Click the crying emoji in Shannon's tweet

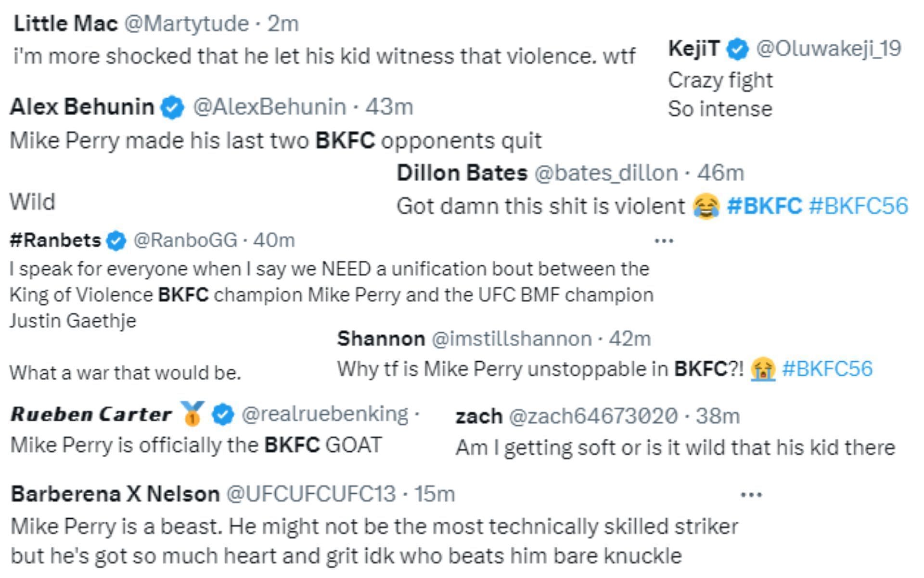click(x=763, y=369)
